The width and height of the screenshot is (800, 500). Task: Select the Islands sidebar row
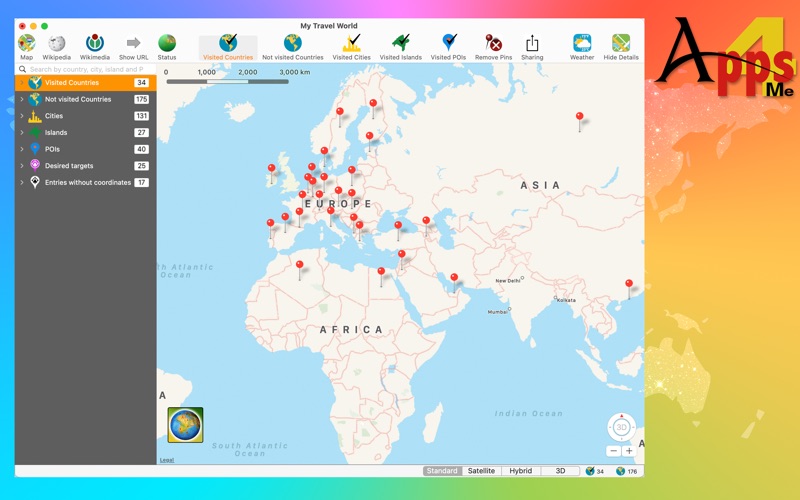coord(86,133)
